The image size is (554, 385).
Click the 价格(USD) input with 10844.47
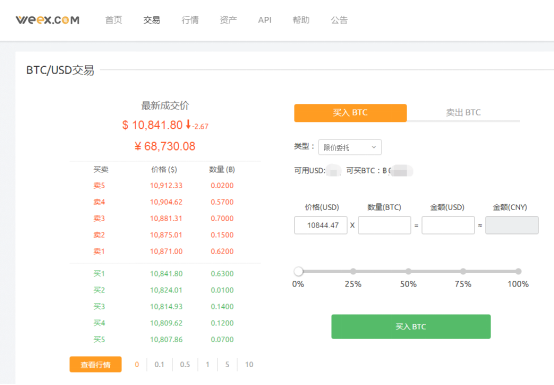click(321, 225)
